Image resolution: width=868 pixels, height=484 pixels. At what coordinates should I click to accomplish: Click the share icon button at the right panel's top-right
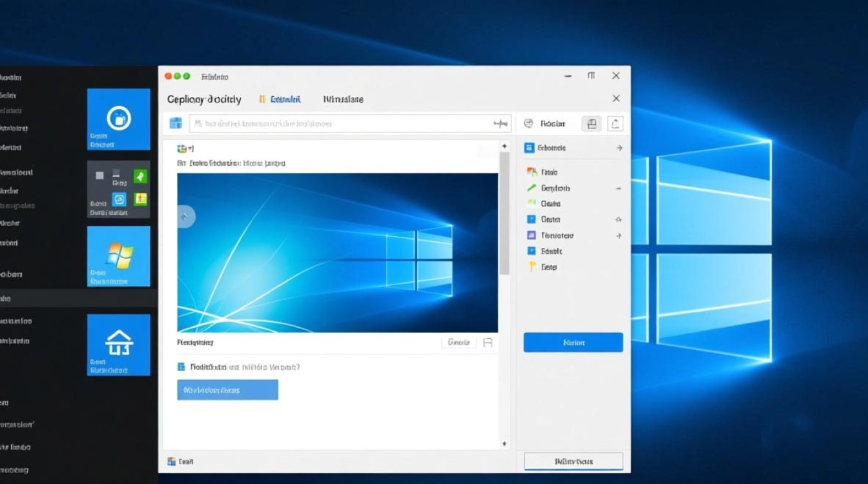pos(616,124)
